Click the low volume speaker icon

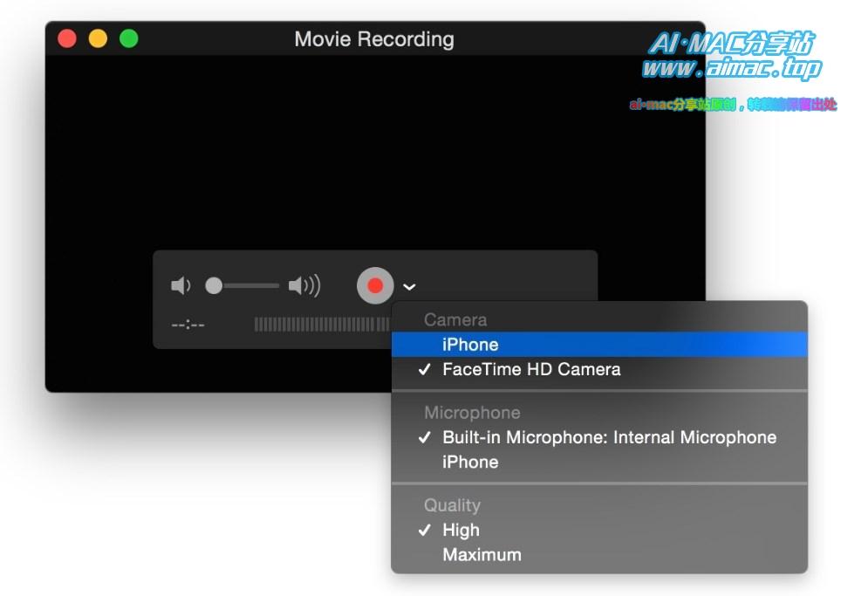click(181, 286)
